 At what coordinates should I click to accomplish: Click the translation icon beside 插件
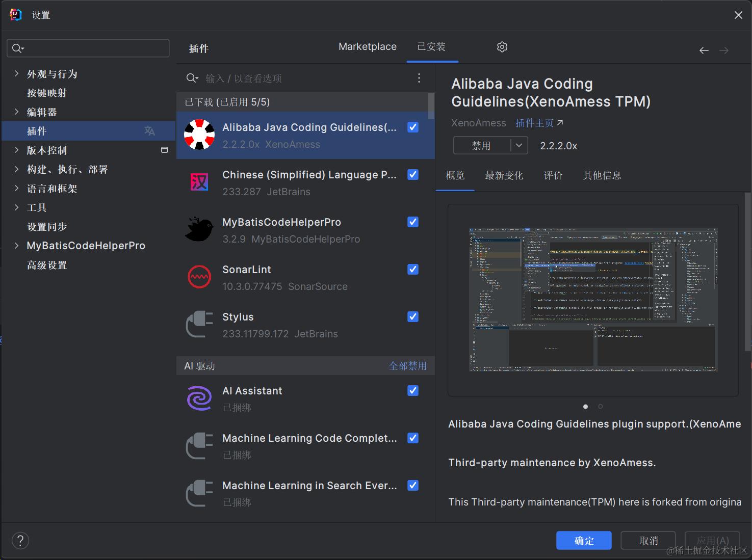click(149, 131)
